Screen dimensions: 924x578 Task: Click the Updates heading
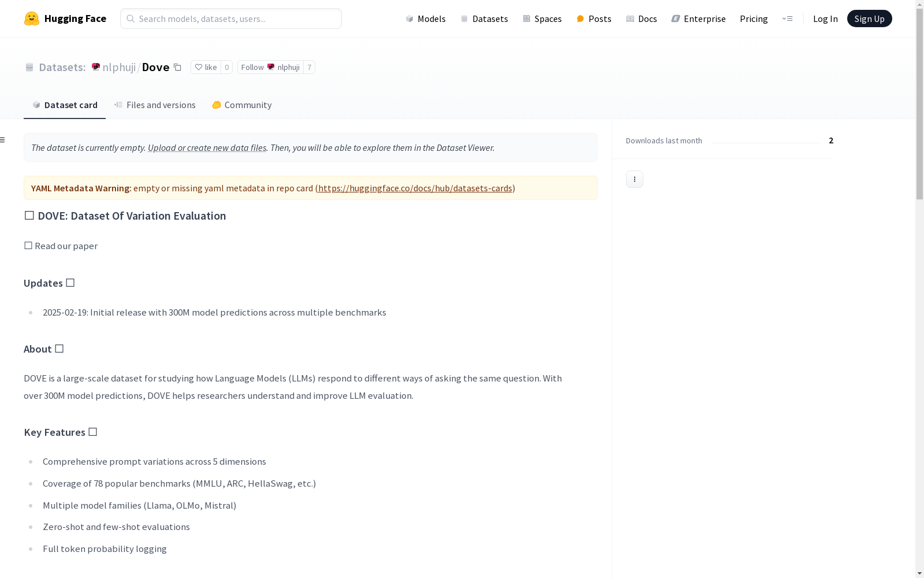[x=49, y=283]
